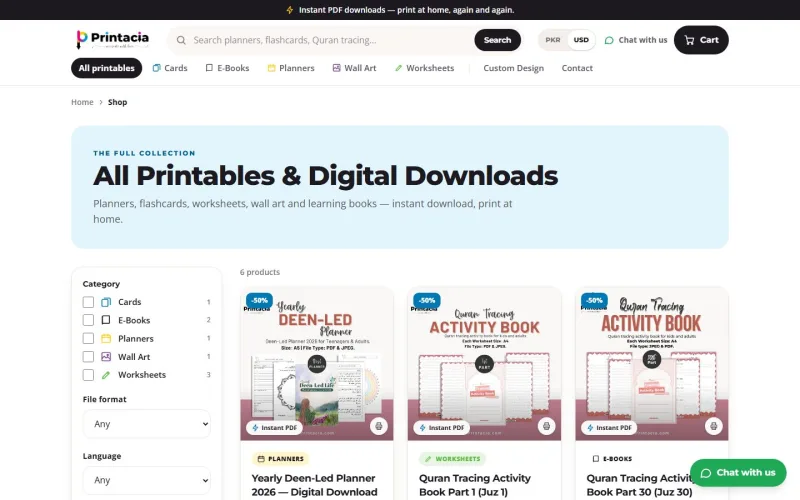Viewport: 800px width, 500px height.
Task: Open Deen-Led Planner product image
Action: click(317, 364)
